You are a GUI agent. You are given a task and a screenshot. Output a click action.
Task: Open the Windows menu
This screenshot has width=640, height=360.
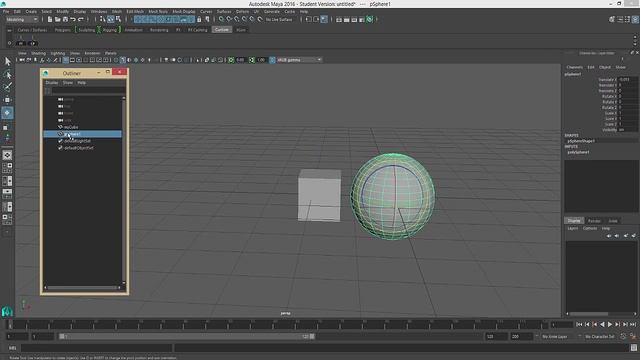pyautogui.click(x=99, y=11)
